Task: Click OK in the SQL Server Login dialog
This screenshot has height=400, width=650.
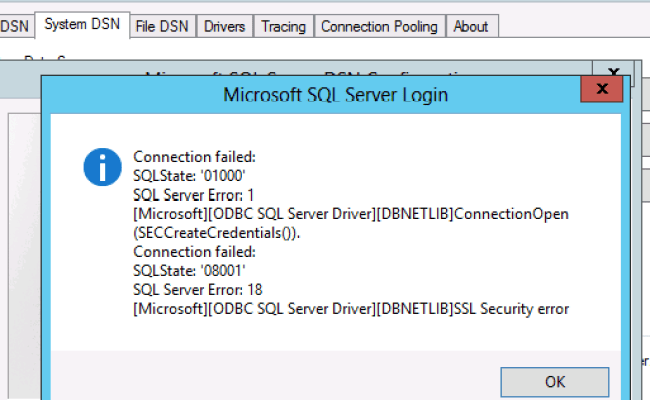Action: (x=555, y=382)
